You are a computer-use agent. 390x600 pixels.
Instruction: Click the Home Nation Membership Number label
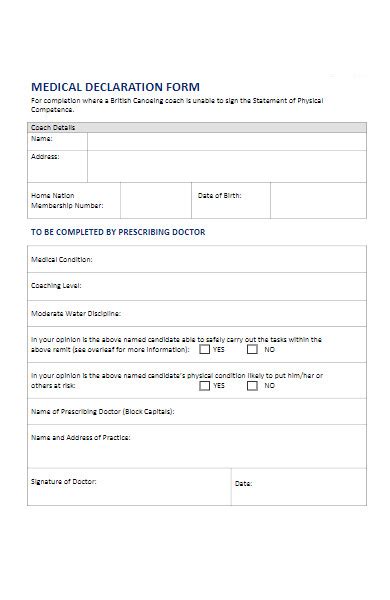pyautogui.click(x=67, y=201)
